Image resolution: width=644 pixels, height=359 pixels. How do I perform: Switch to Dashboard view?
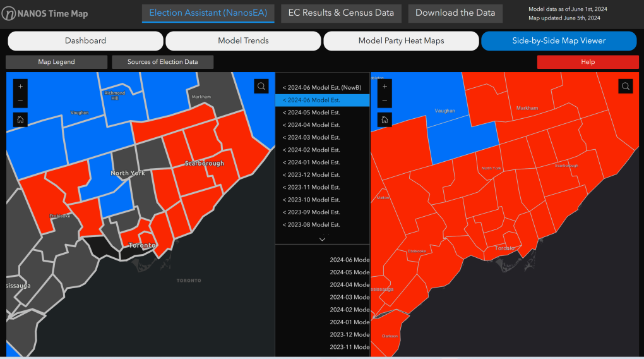coord(85,40)
